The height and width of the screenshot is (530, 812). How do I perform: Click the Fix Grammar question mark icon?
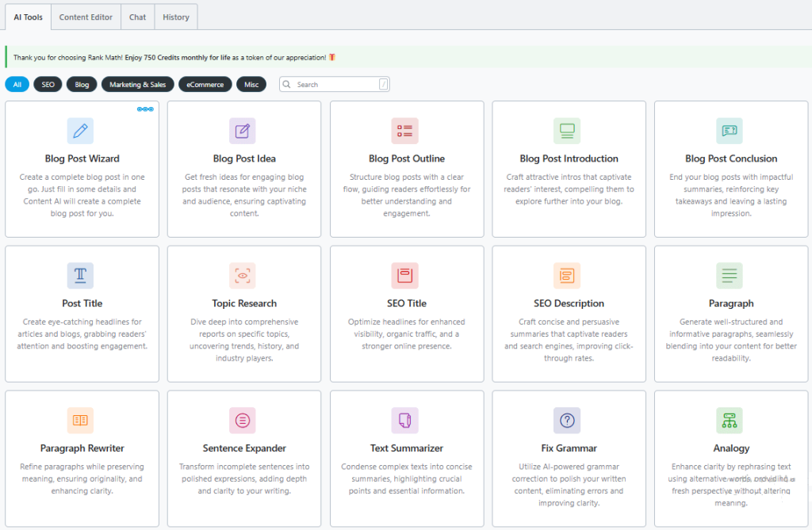567,421
